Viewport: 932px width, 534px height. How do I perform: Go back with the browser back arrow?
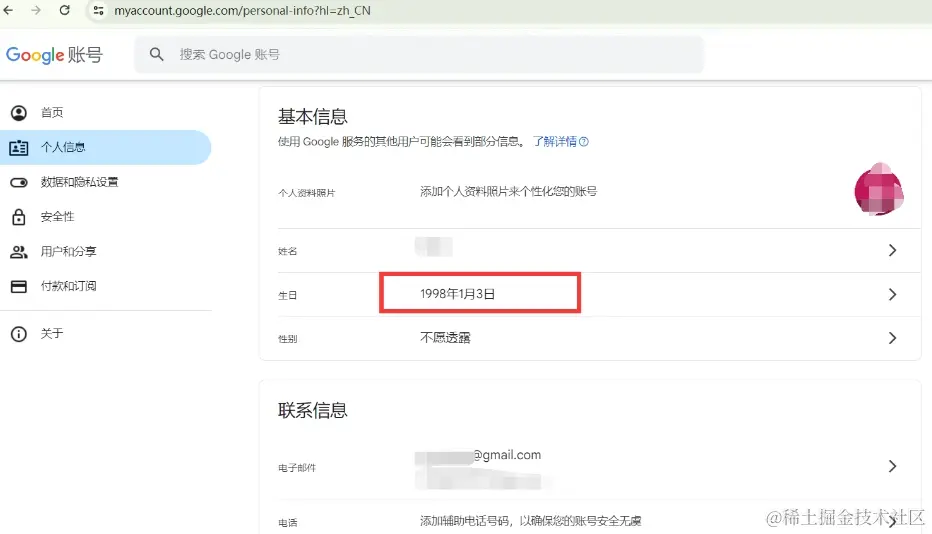point(8,10)
